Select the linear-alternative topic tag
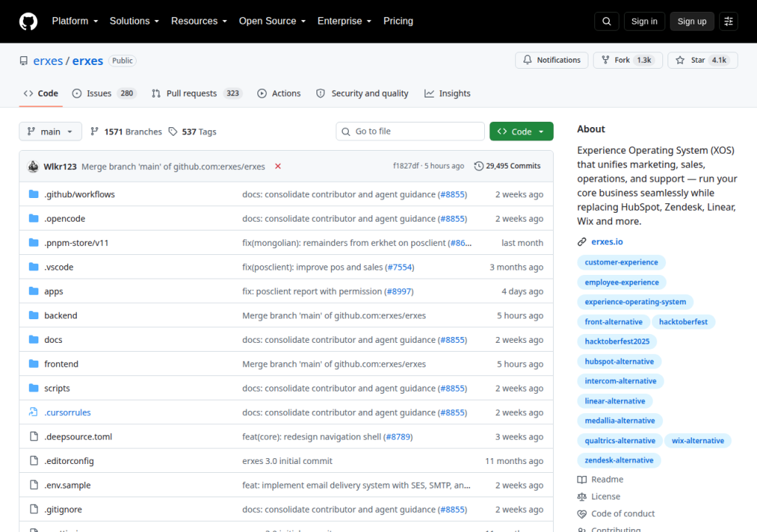 point(615,401)
